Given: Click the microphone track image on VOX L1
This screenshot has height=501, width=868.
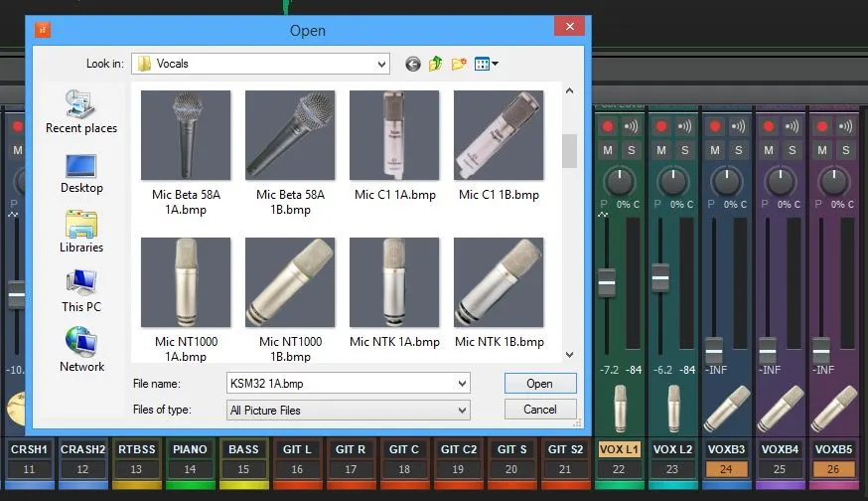Looking at the screenshot, I should 620,409.
